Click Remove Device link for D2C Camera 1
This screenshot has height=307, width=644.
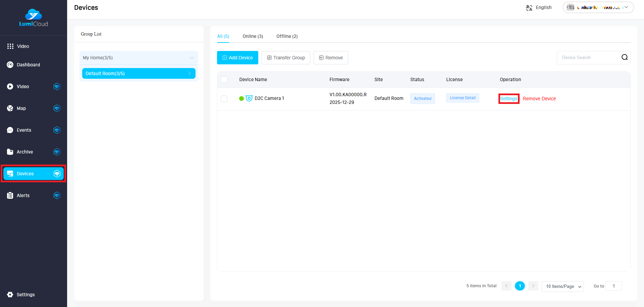click(x=539, y=99)
